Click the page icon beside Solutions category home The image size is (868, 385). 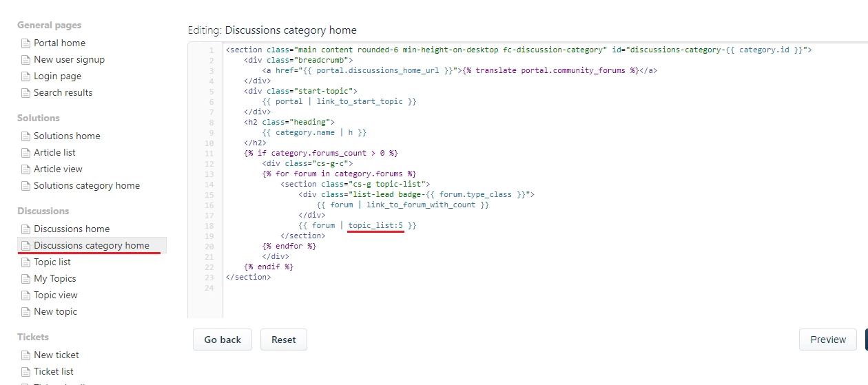click(x=26, y=186)
